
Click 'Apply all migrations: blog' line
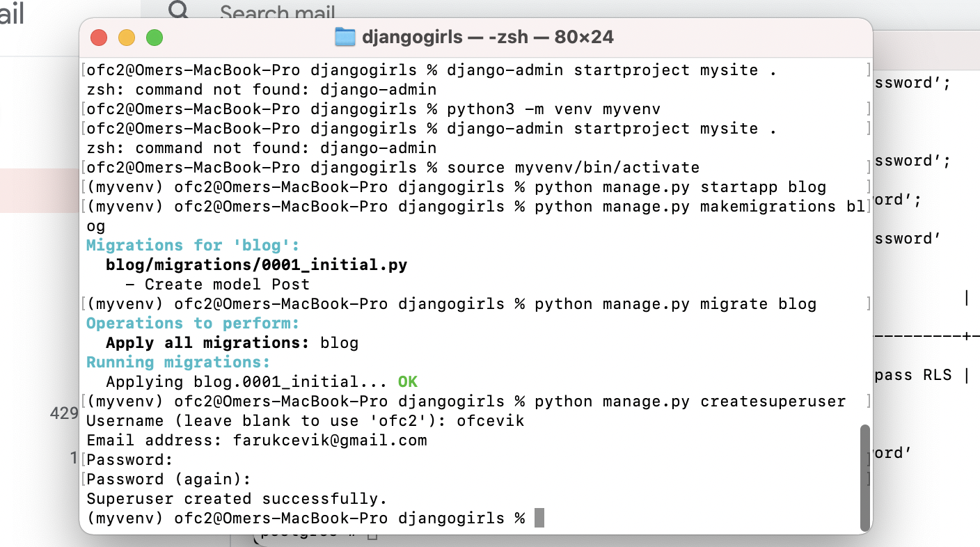[232, 342]
